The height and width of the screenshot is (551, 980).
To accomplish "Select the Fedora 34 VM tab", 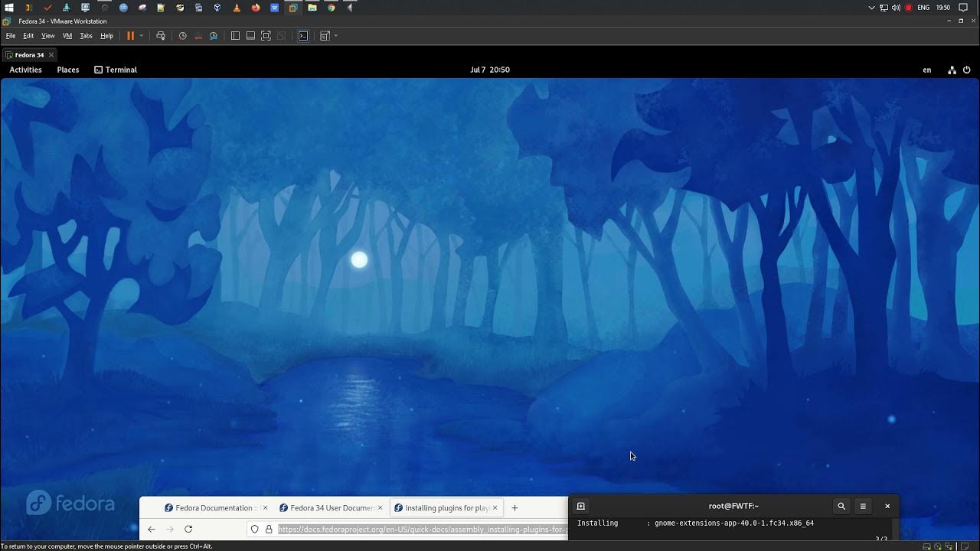I will click(30, 55).
